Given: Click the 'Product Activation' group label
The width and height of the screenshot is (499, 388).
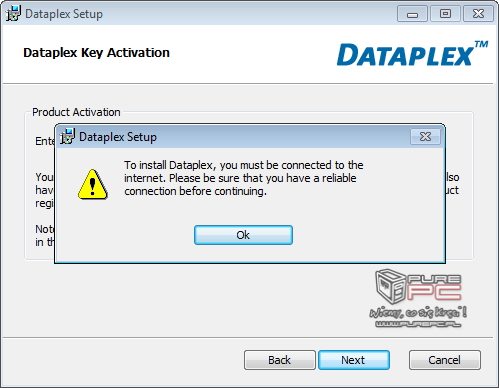Looking at the screenshot, I should tap(76, 112).
